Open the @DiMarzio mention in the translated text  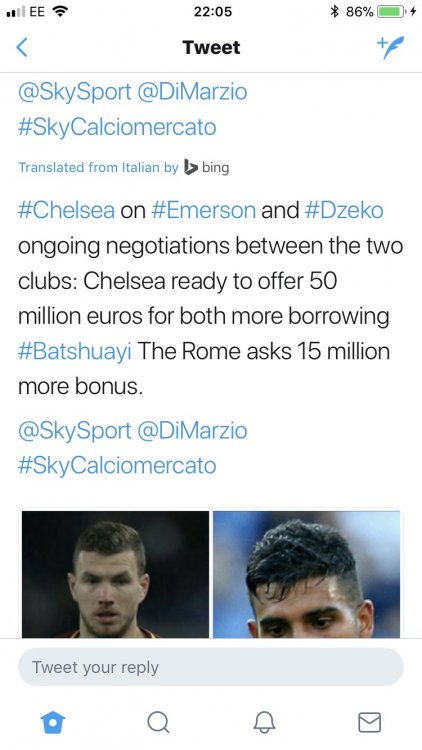(x=192, y=430)
